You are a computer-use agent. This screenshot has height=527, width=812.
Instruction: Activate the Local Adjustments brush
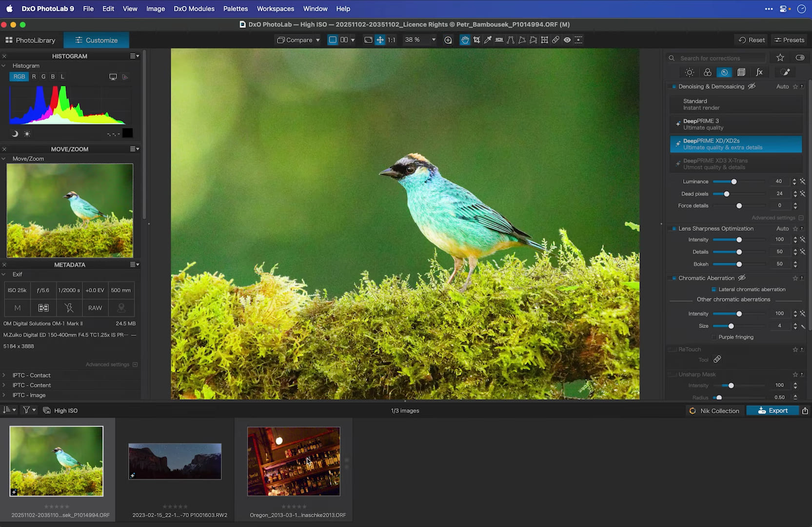tap(786, 72)
